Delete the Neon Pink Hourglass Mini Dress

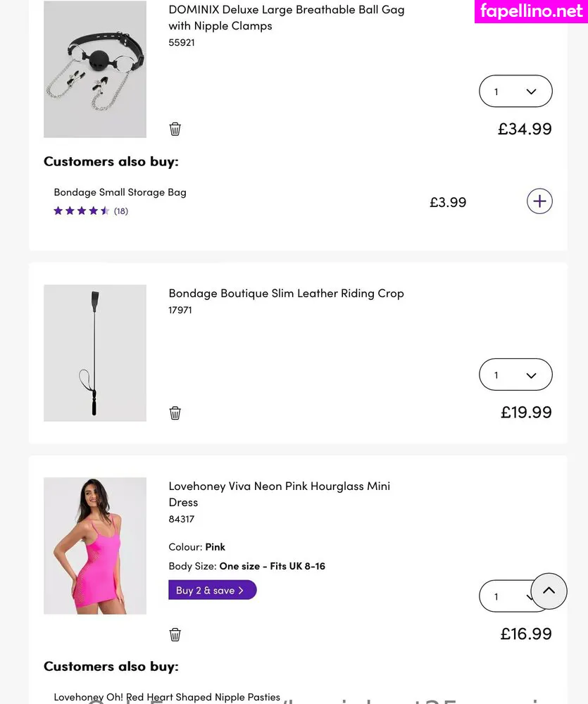click(x=175, y=634)
